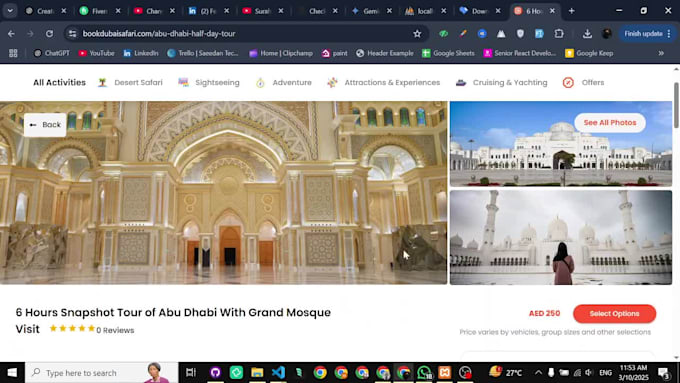Click the ENG language indicator

605,373
